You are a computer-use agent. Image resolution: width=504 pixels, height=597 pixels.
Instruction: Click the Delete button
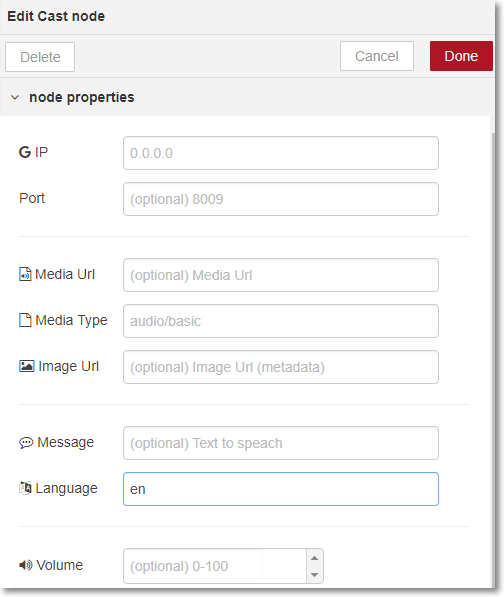(x=40, y=57)
